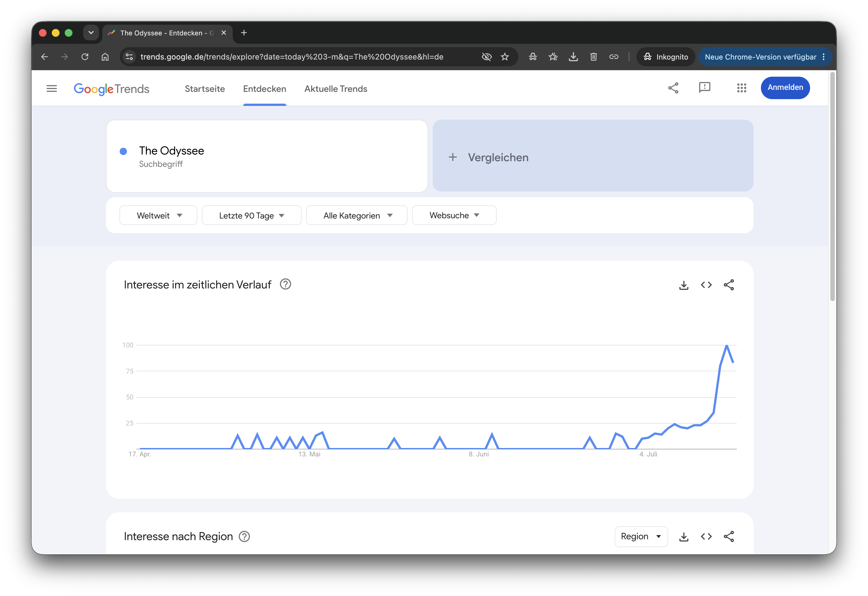
Task: Click the Vergleichen add-term box
Action: pyautogui.click(x=593, y=156)
